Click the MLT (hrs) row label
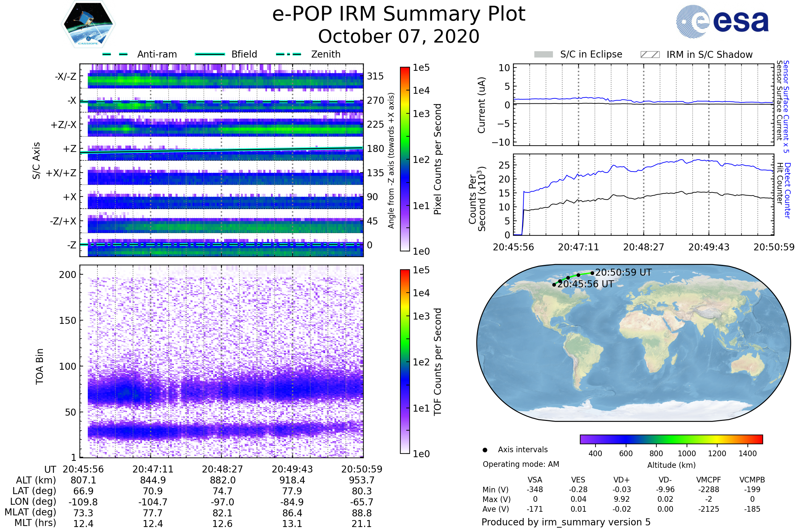798x532 pixels. point(35,523)
